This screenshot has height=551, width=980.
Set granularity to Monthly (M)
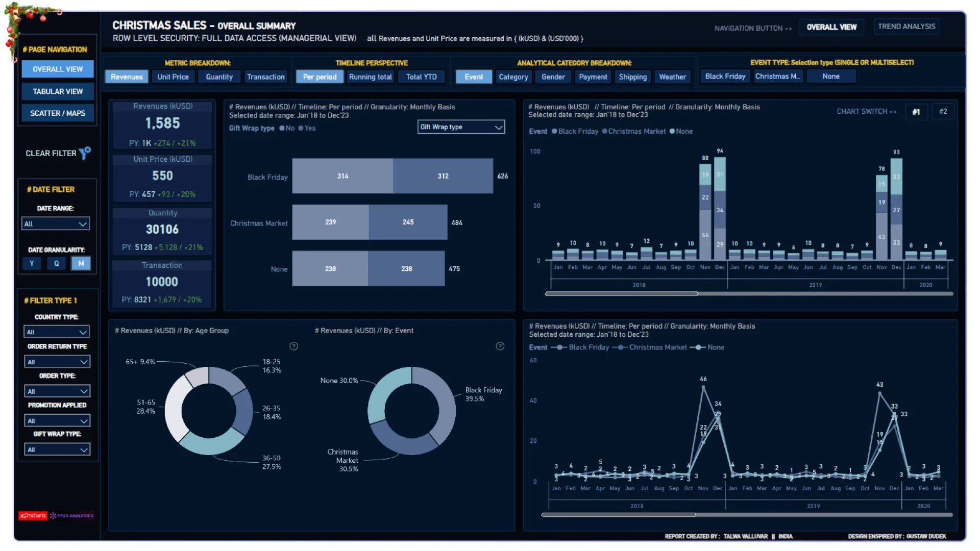click(x=81, y=264)
